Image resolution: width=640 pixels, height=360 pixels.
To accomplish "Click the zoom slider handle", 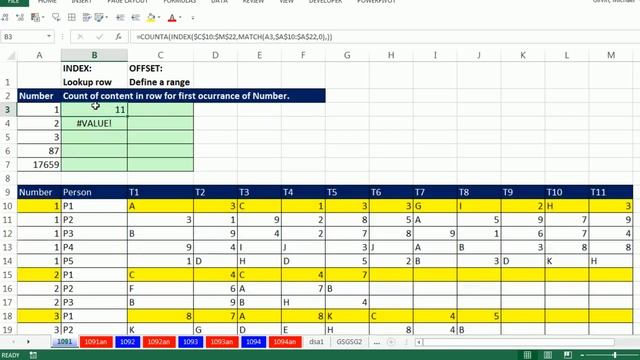I will click(614, 355).
